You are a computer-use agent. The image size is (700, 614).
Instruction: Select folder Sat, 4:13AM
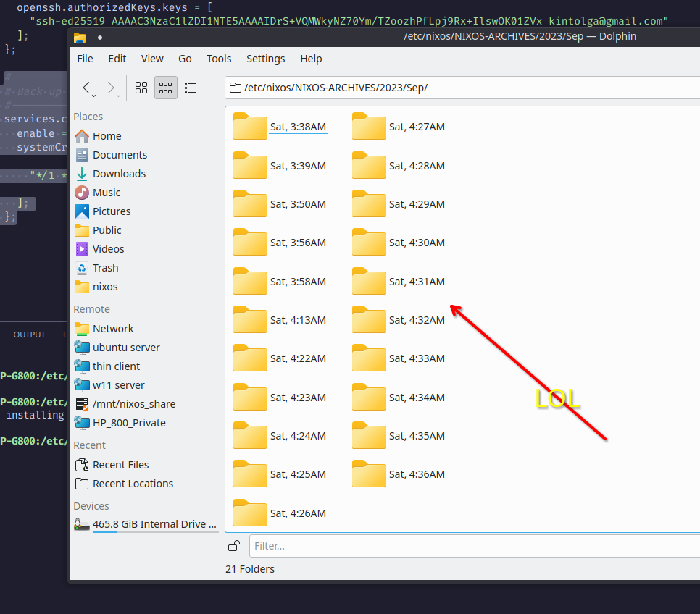point(280,320)
